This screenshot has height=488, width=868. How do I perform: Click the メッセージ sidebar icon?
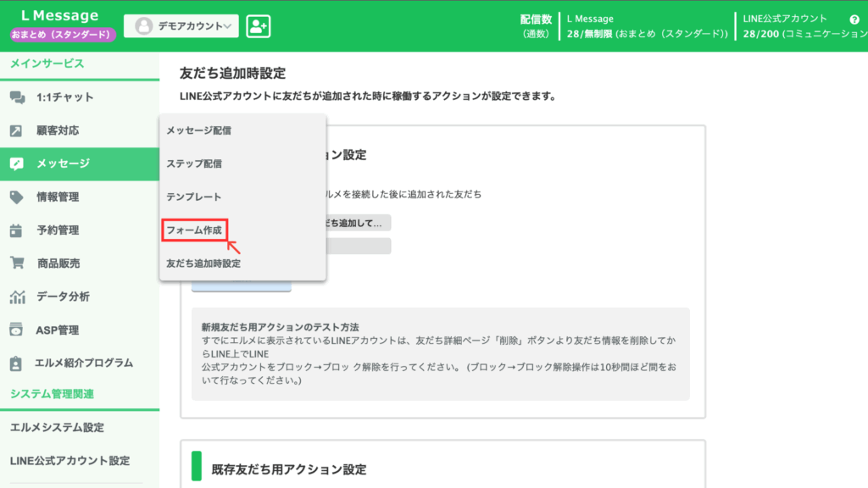pyautogui.click(x=17, y=164)
